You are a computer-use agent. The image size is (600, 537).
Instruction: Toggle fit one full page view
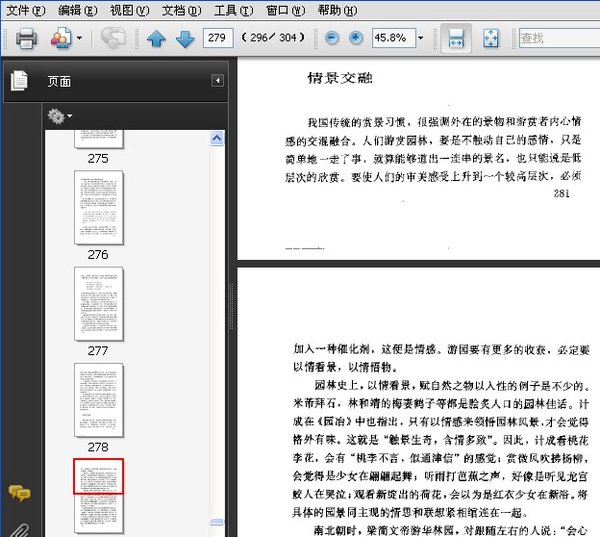(x=490, y=39)
